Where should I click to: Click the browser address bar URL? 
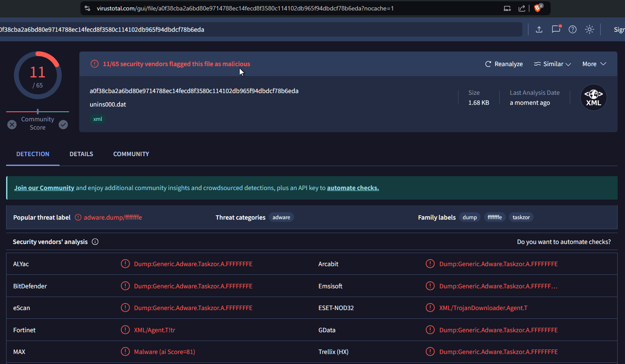coord(245,8)
